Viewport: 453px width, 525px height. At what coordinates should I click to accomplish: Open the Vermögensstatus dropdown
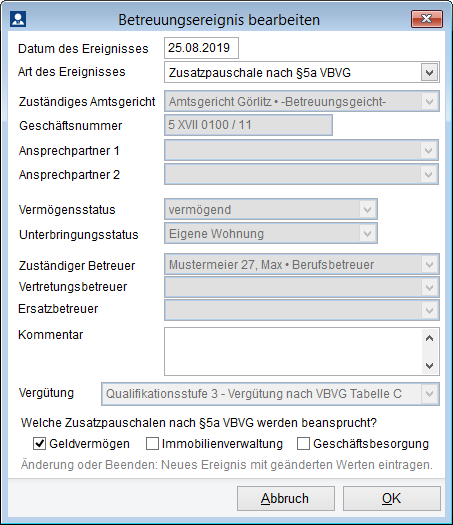[368, 210]
